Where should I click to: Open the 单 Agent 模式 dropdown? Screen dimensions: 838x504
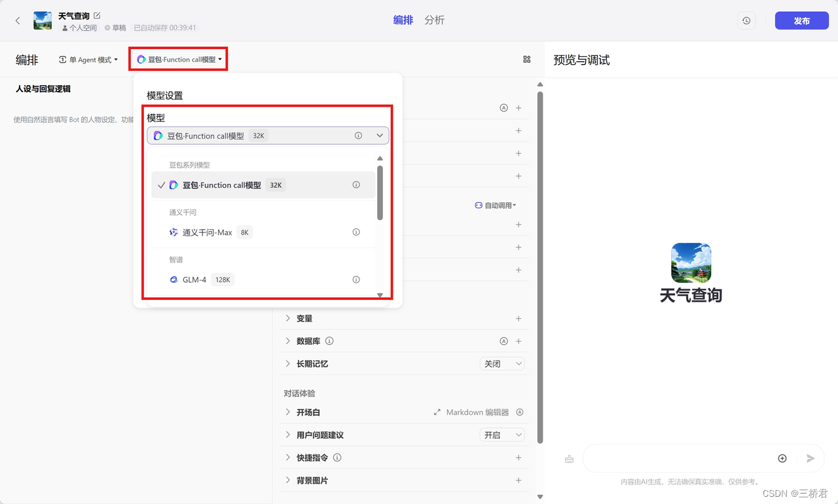88,60
